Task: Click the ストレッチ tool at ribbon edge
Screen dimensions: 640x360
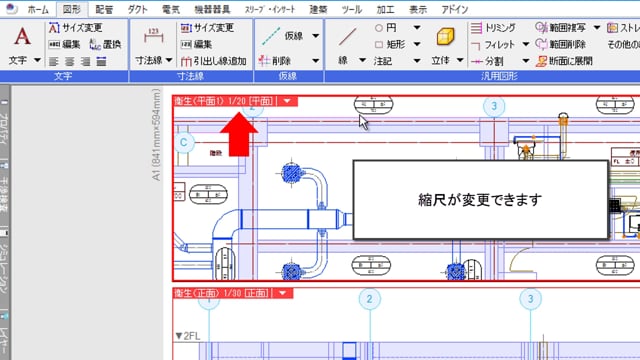Action: point(623,28)
